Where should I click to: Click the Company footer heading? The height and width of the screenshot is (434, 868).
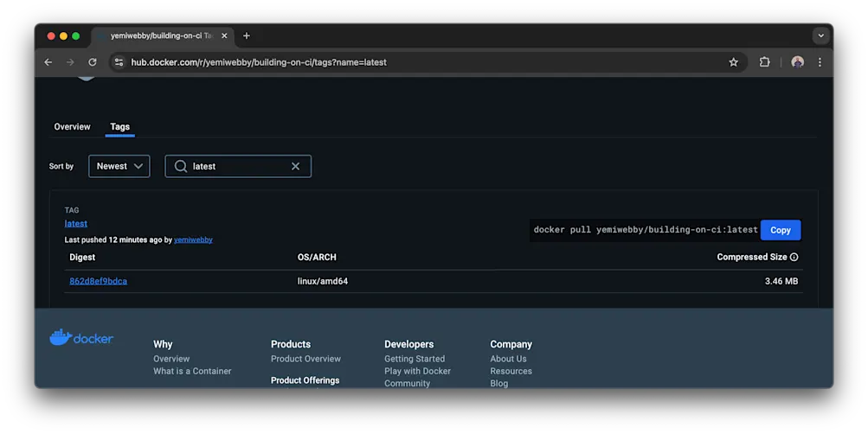[x=511, y=344]
